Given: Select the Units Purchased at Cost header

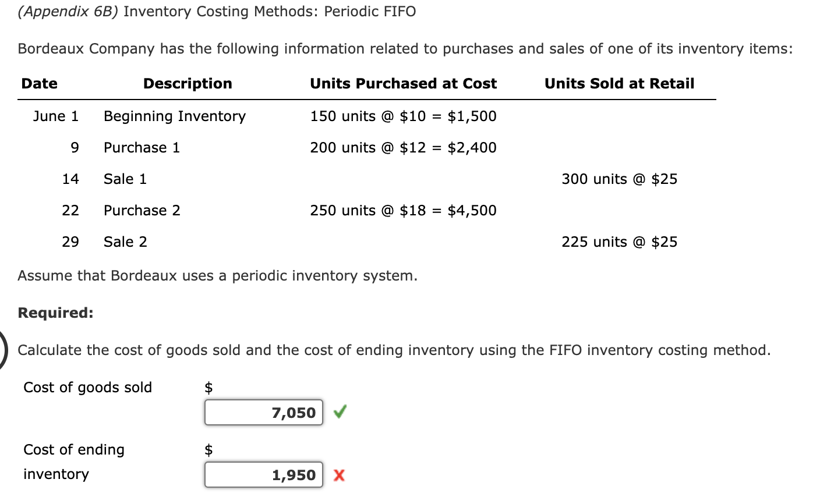Looking at the screenshot, I should (403, 83).
